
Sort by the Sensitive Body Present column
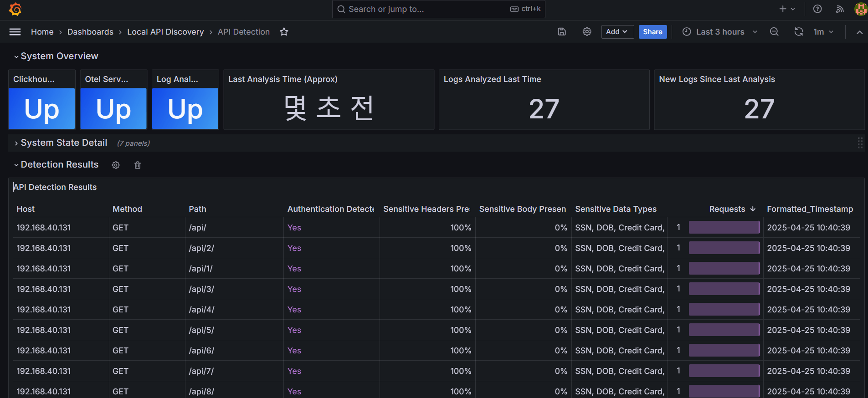click(523, 209)
